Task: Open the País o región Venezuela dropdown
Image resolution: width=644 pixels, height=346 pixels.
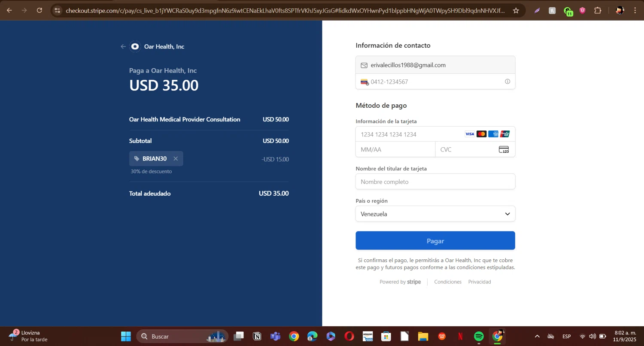Action: pos(435,214)
